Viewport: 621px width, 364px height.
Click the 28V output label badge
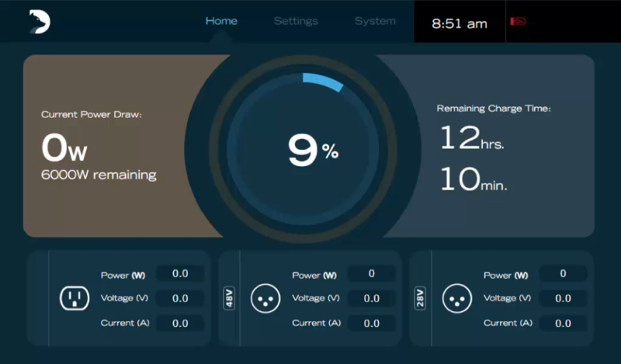(421, 298)
